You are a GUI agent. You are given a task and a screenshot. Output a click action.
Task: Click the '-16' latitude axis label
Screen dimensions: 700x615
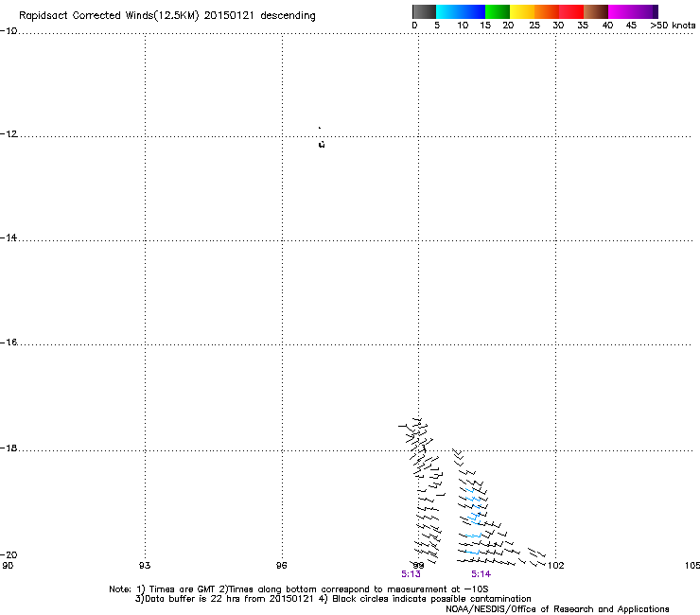(x=9, y=343)
